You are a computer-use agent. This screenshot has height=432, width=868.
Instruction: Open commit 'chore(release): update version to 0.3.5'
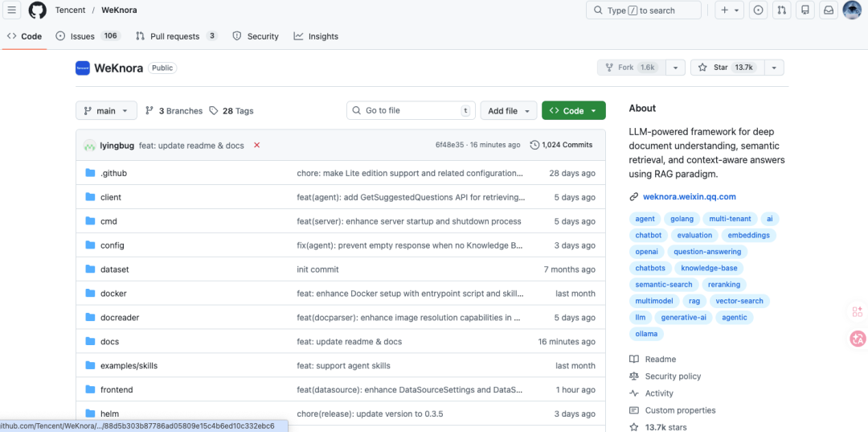[370, 413]
